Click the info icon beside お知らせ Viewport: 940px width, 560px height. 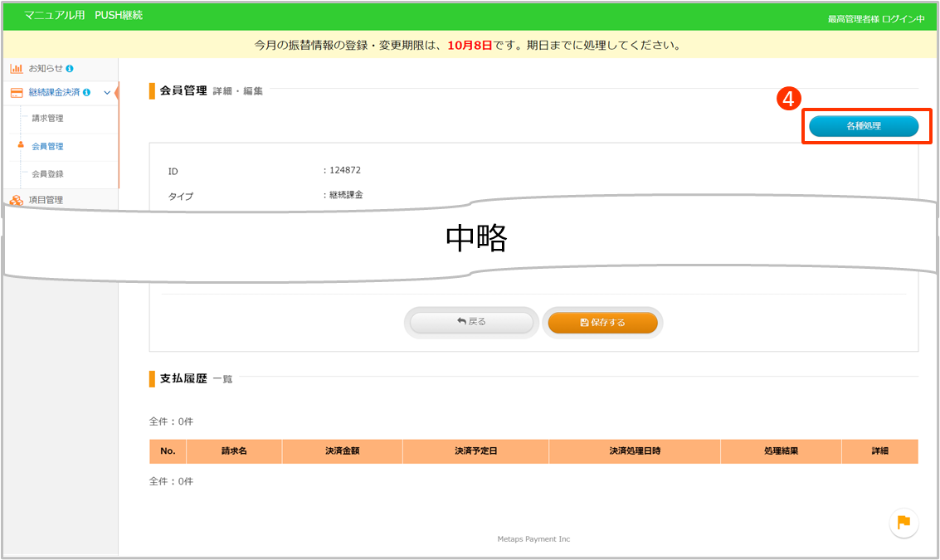tap(70, 68)
